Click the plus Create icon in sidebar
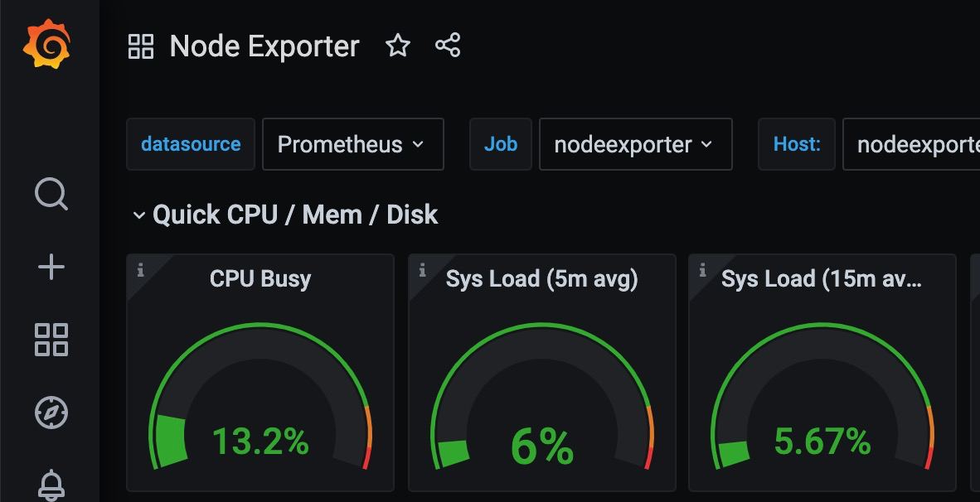 coord(51,268)
